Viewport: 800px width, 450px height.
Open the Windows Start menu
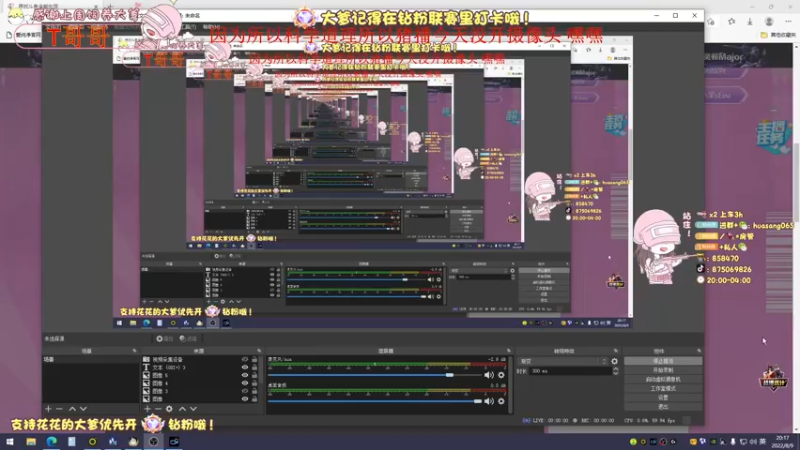click(10, 441)
